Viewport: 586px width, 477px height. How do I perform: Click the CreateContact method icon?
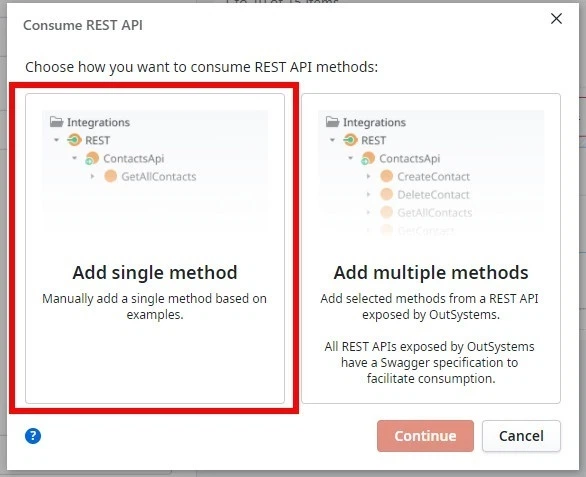coord(386,176)
